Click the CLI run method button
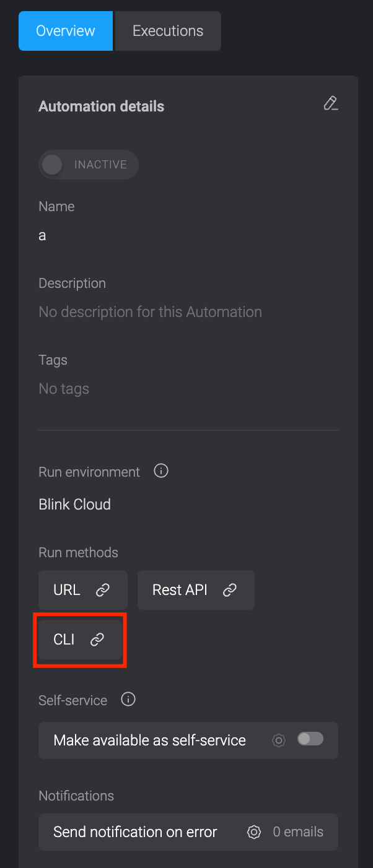Viewport: 373px width, 868px height. point(80,640)
